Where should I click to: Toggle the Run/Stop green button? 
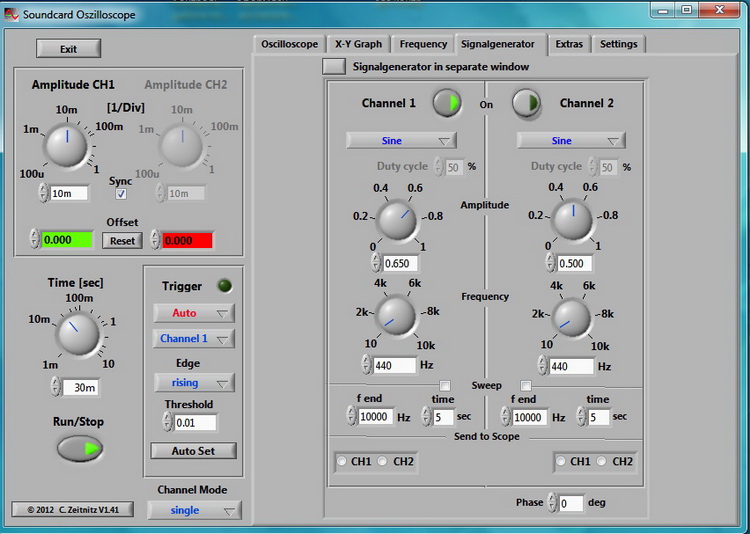click(x=80, y=449)
